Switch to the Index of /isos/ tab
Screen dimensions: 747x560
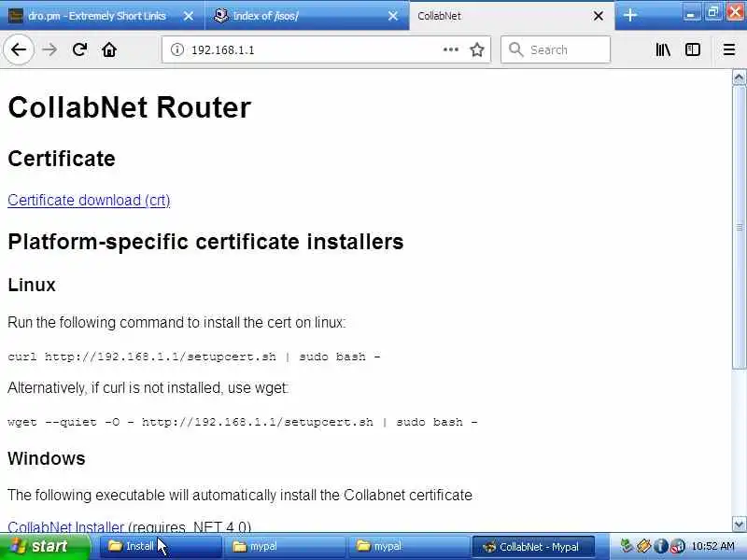tap(307, 16)
